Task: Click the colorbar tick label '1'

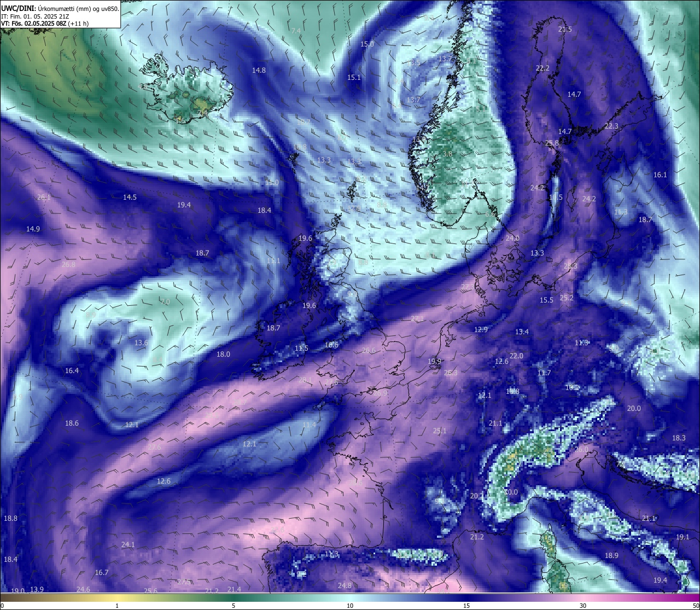Action: (x=117, y=606)
